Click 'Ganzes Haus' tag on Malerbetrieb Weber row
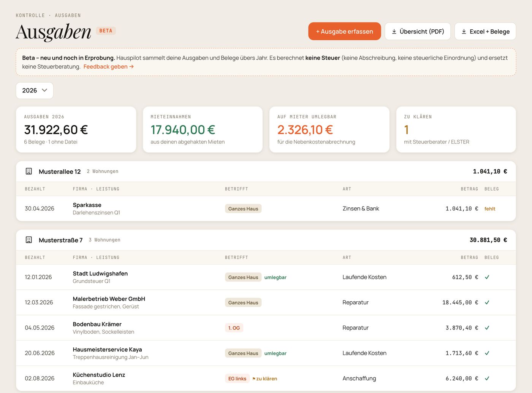This screenshot has height=393, width=532. (x=243, y=303)
